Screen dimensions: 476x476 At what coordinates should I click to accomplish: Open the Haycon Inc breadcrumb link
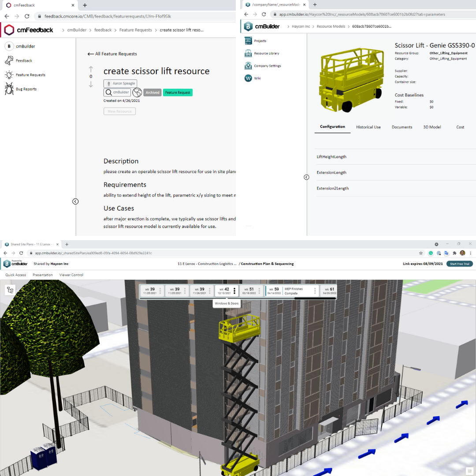point(301,26)
